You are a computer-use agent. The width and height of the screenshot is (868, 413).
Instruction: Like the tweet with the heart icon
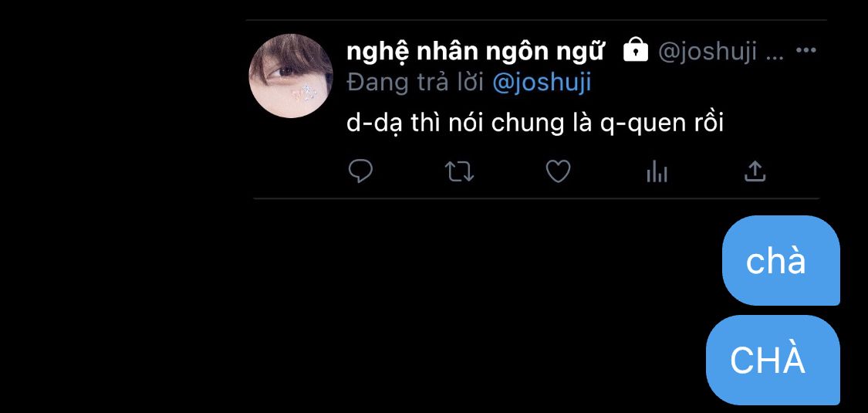pos(558,171)
